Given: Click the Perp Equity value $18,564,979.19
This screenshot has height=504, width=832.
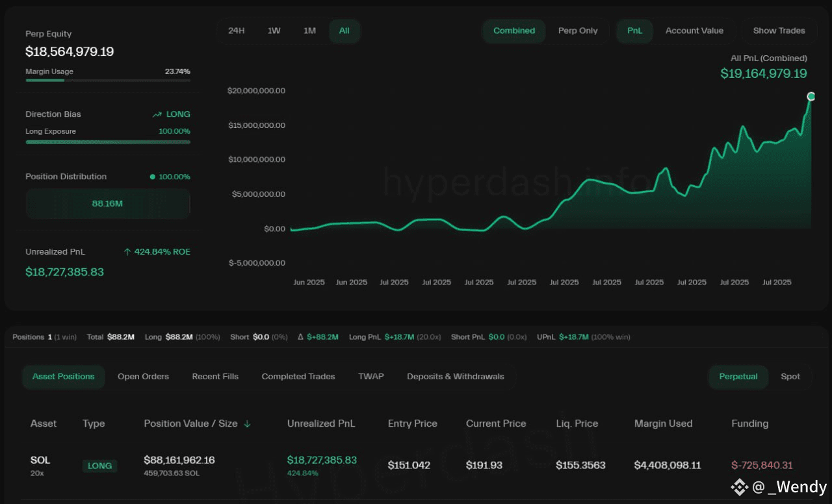Looking at the screenshot, I should 70,52.
